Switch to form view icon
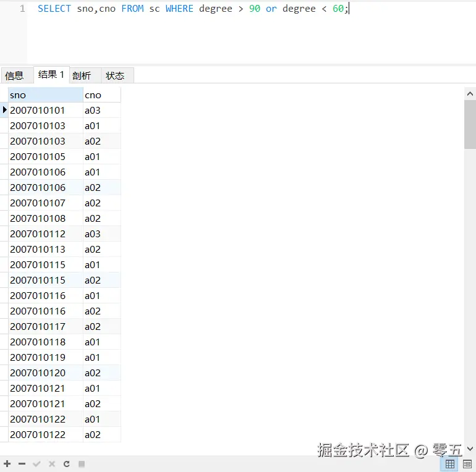 tap(467, 464)
